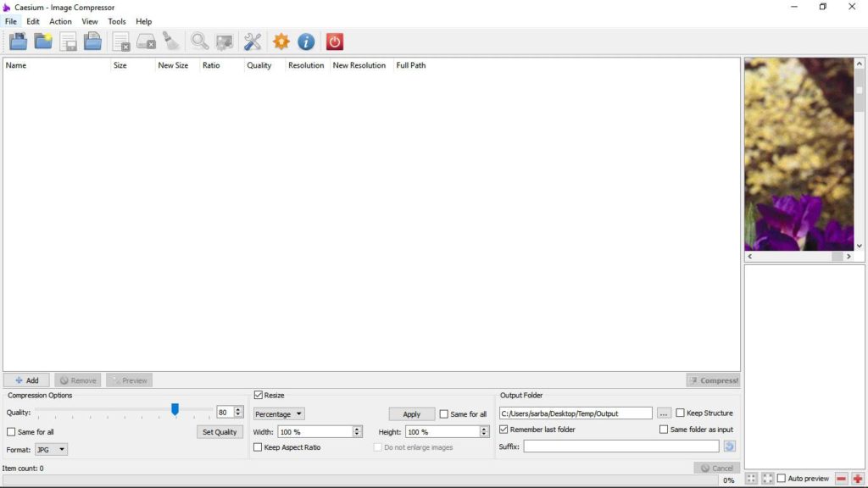Open the Edit menu
This screenshot has width=868, height=488.
point(33,21)
